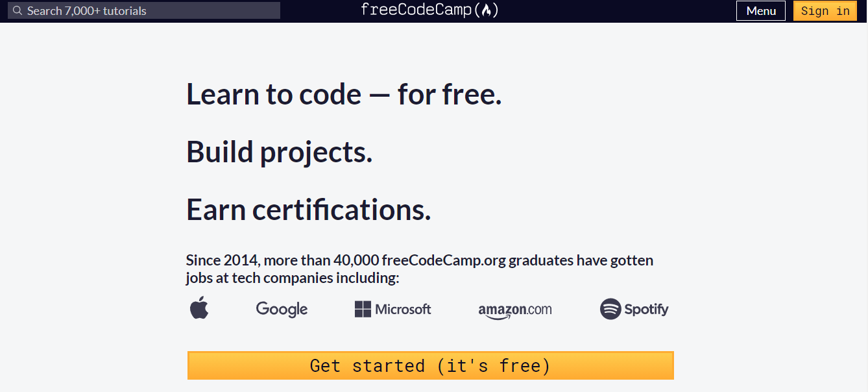Screen dimensions: 868x392
Task: Click the Earn certifications heading
Action: tap(309, 210)
